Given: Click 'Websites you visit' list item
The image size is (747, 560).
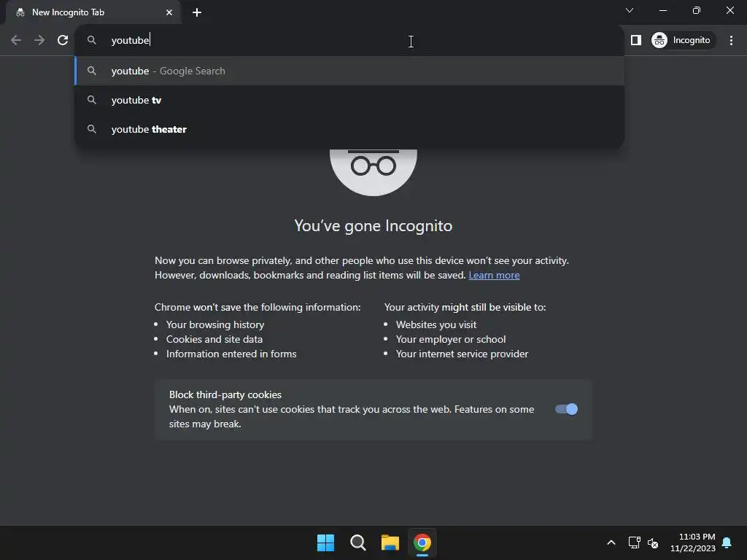Looking at the screenshot, I should pyautogui.click(x=436, y=324).
